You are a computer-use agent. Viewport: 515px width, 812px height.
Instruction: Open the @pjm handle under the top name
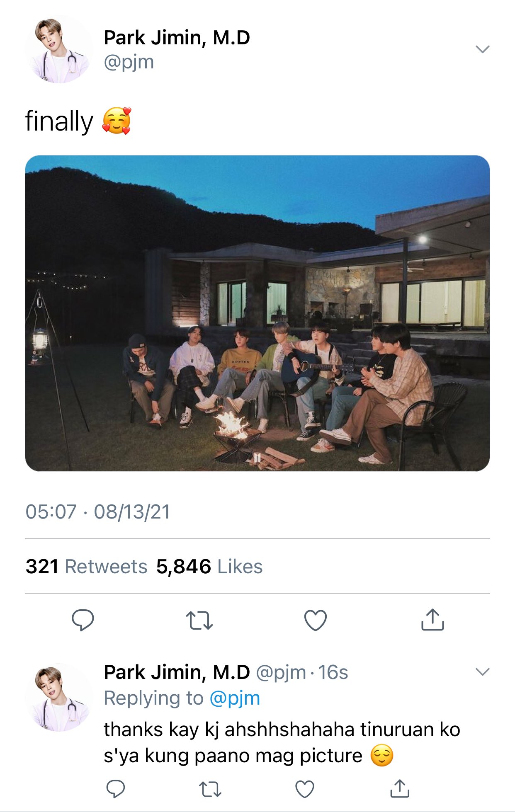pyautogui.click(x=129, y=62)
